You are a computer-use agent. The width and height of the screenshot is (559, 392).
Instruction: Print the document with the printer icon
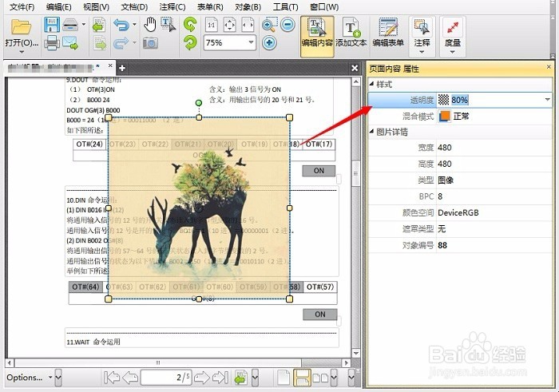click(x=52, y=43)
